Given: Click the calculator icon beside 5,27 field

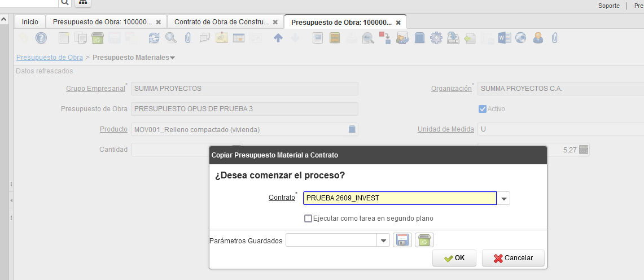Looking at the screenshot, I should pos(584,150).
